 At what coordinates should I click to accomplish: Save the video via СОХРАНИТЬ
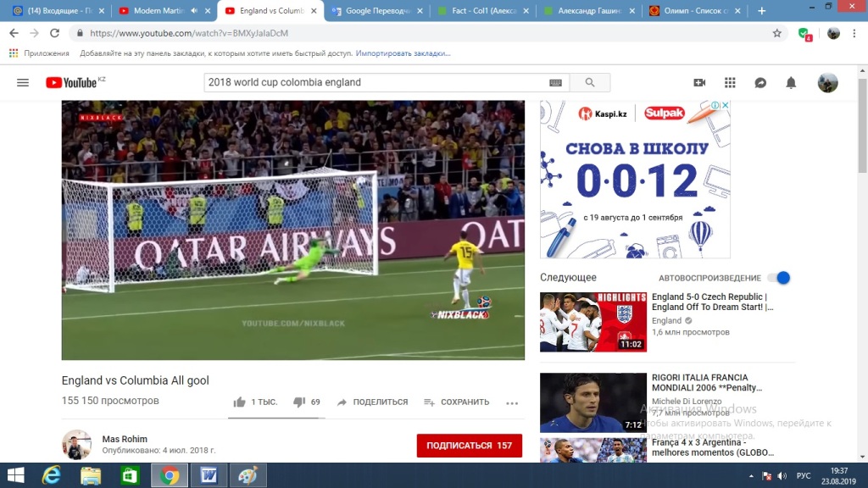click(x=457, y=402)
